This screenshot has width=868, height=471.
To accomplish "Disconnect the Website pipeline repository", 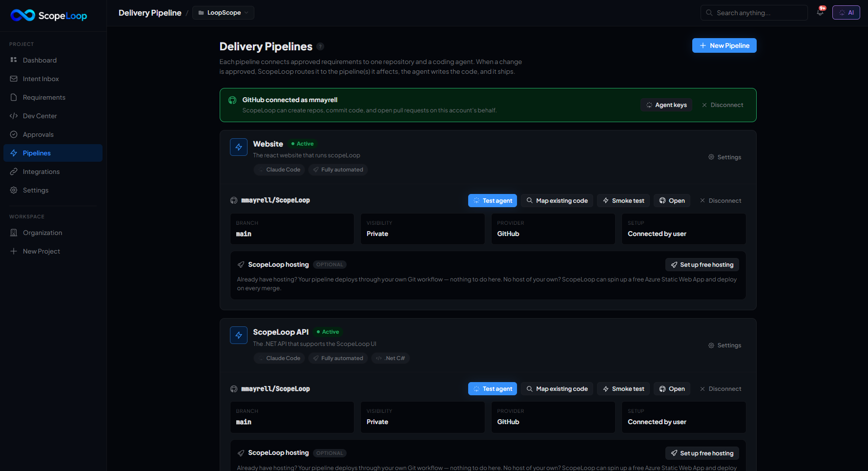I will pos(721,201).
